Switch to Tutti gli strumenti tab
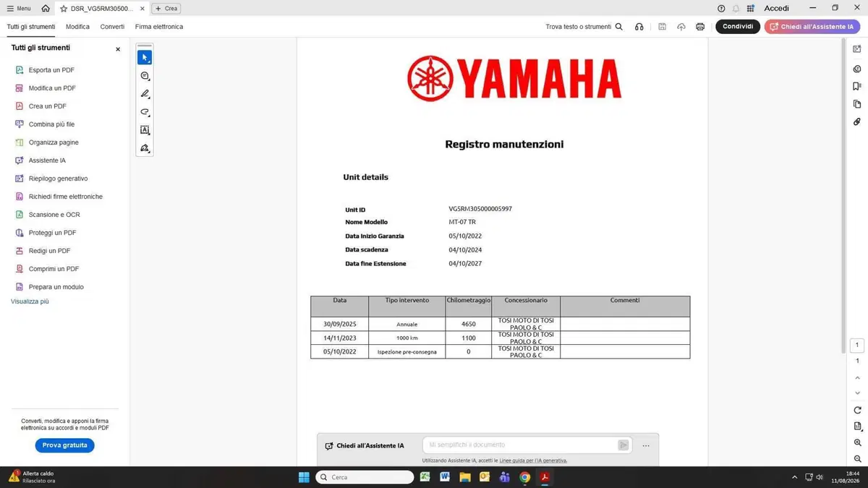868x488 pixels. [31, 27]
